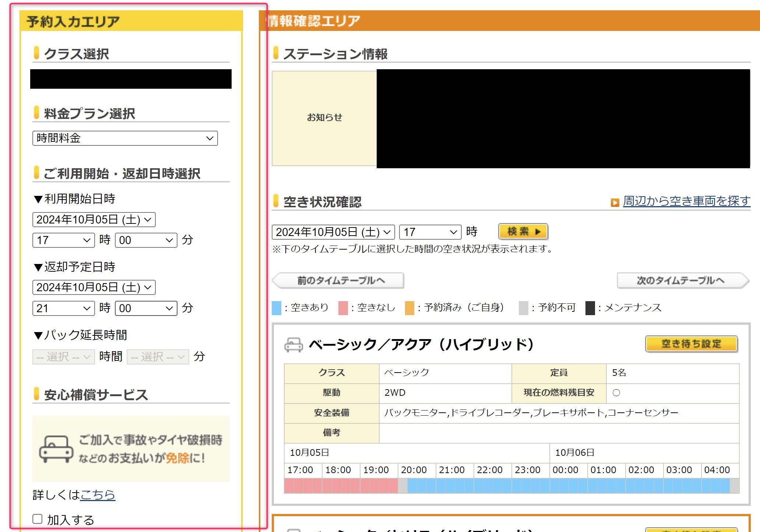Click the orange 予約済み legend swatch
Screen dimensions: 760x532
[409, 308]
